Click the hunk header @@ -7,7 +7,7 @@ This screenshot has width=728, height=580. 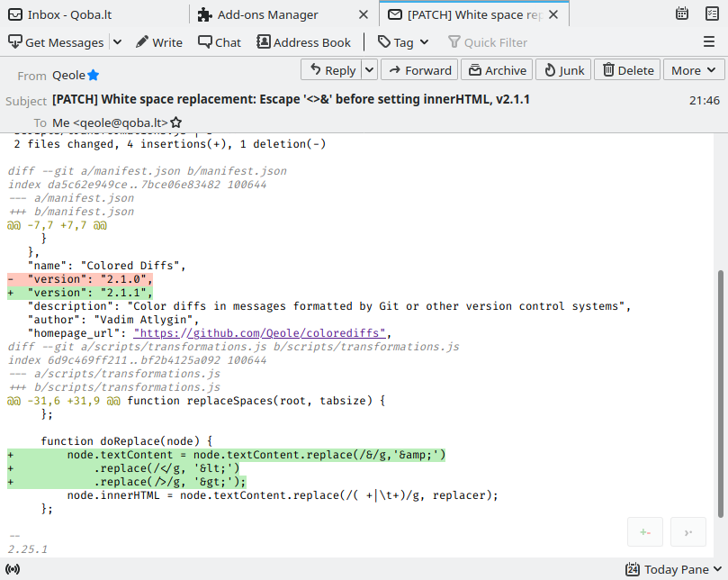tap(57, 225)
